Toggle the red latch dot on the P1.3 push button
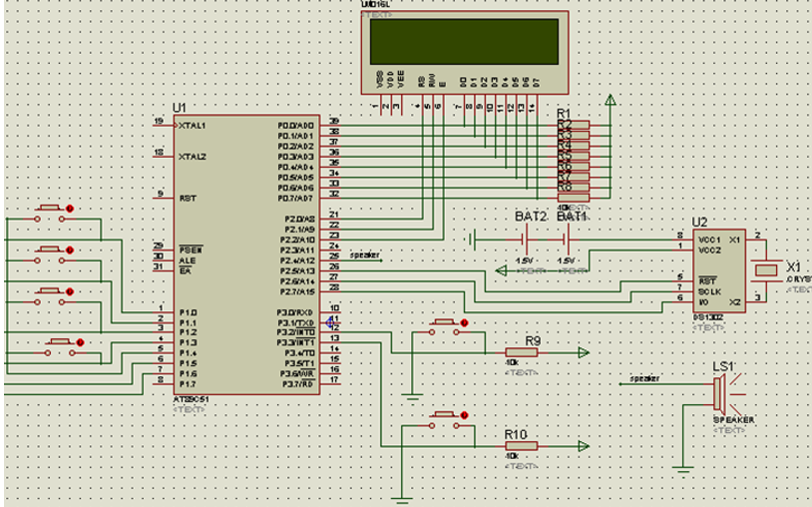812x507 pixels. tap(80, 342)
